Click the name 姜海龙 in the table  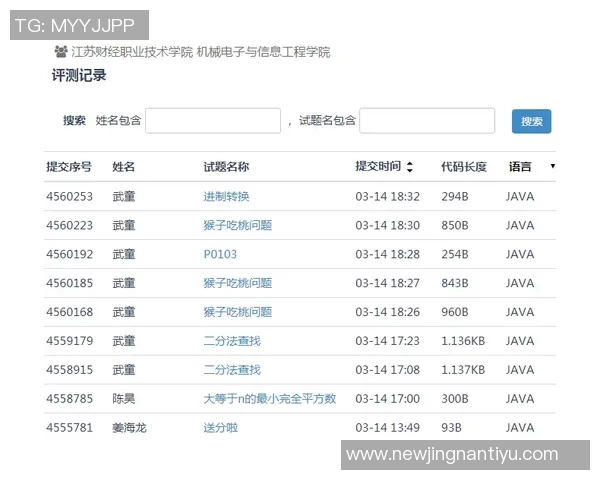[x=129, y=428]
